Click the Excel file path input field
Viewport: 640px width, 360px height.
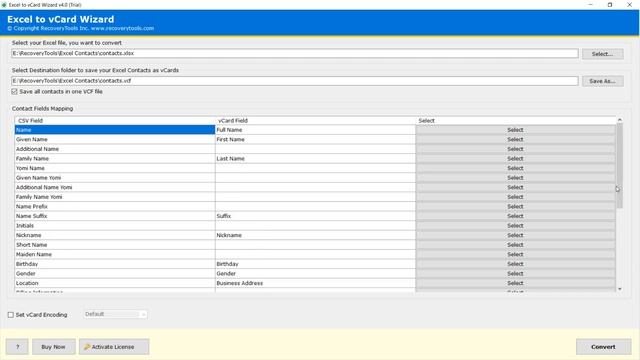pos(295,53)
